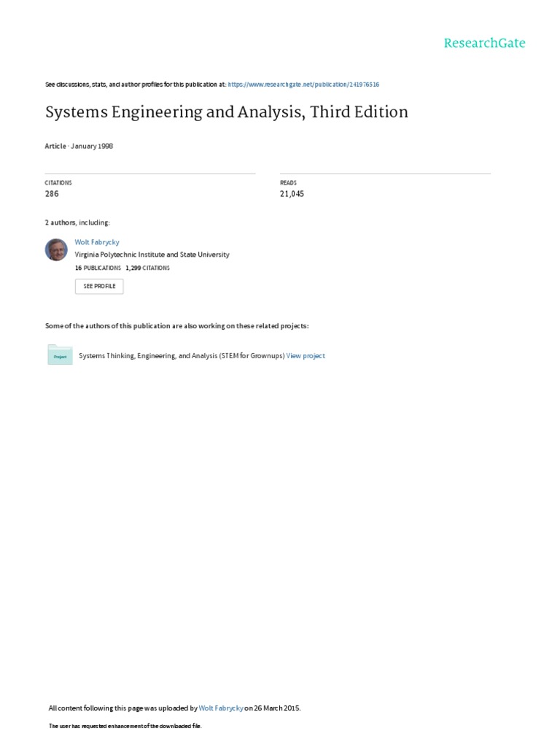
Task: Click the 1,299 Citations author stat
Action: click(x=147, y=268)
